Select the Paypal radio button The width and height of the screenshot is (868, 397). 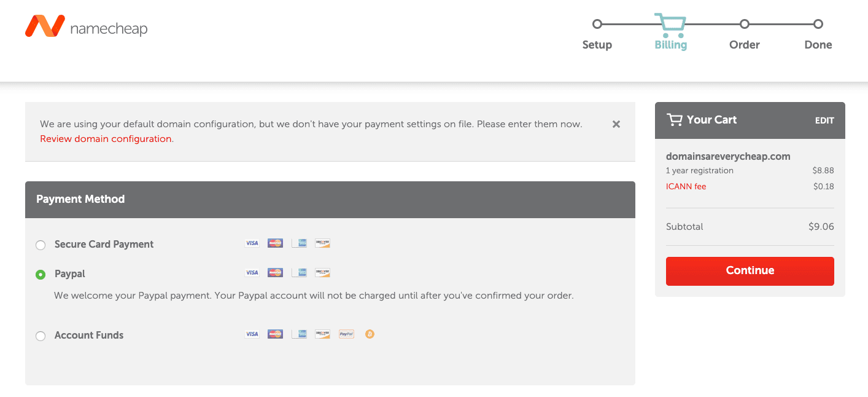click(x=41, y=275)
